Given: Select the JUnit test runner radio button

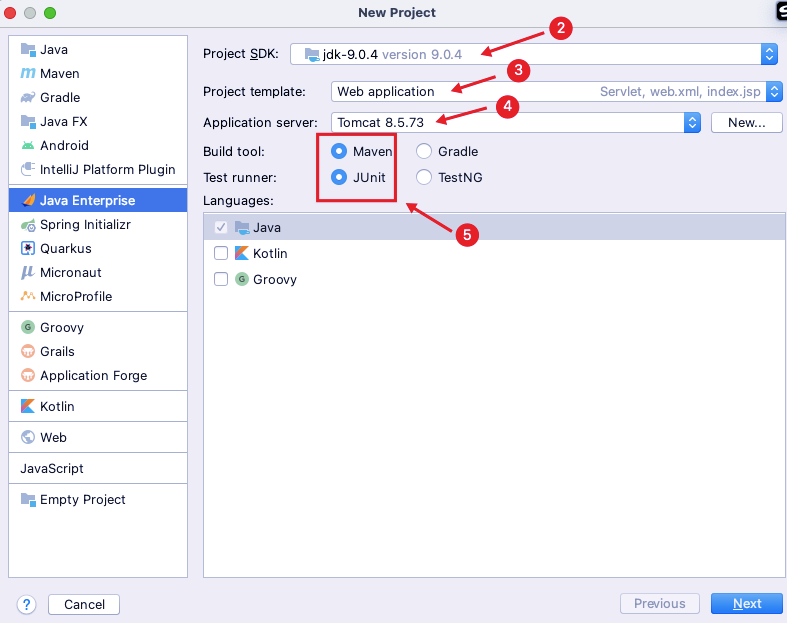Looking at the screenshot, I should [x=339, y=177].
